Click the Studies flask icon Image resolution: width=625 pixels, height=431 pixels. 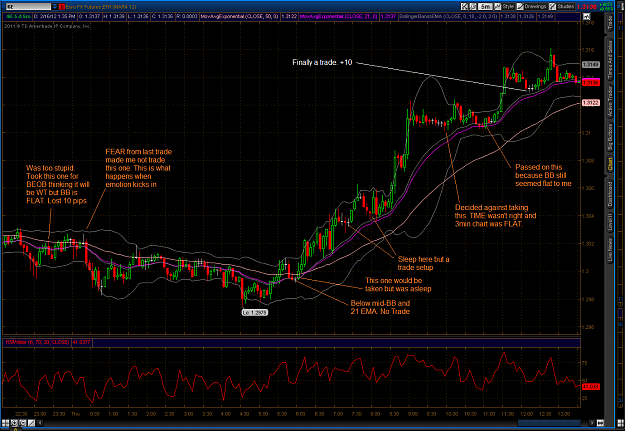coord(552,6)
